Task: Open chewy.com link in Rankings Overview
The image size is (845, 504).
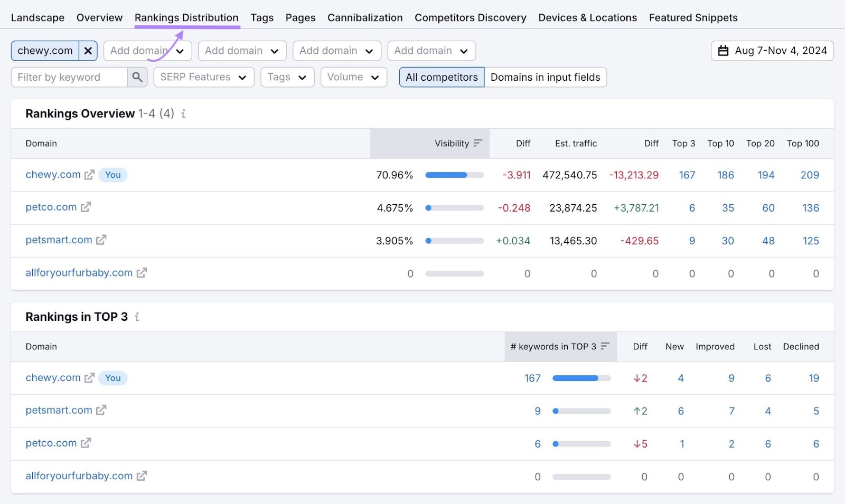Action: coord(53,175)
